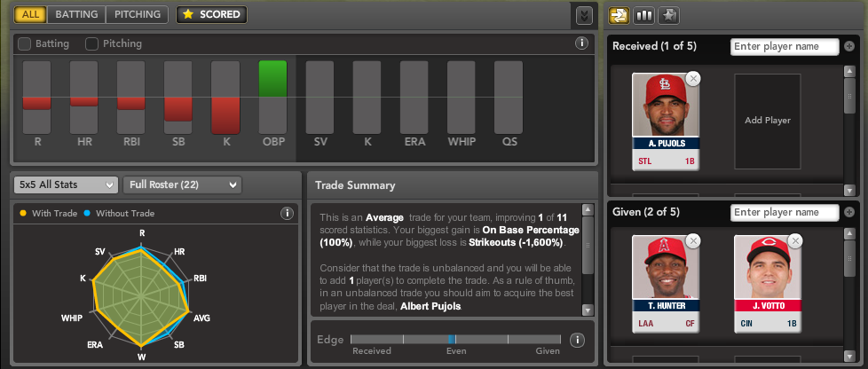868x369 pixels.
Task: Open the Full Roster (22) dropdown
Action: click(182, 184)
